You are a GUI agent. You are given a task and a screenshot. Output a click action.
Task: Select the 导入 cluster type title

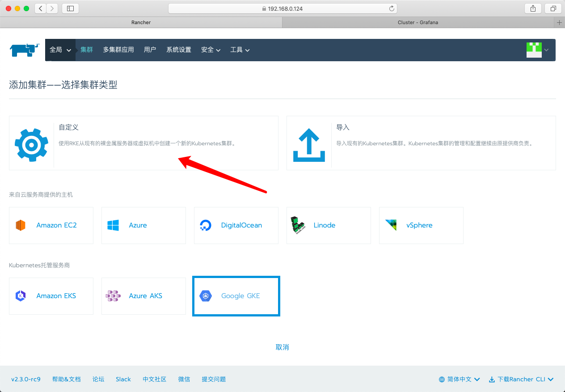click(x=343, y=127)
